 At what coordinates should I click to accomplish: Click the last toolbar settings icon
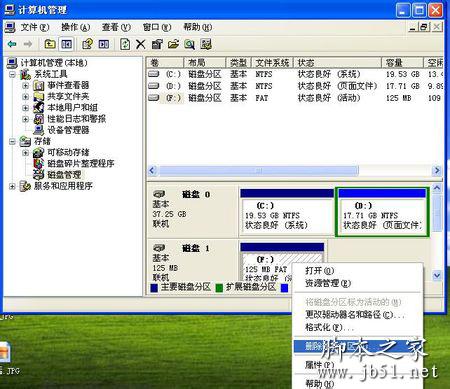pyautogui.click(x=206, y=44)
